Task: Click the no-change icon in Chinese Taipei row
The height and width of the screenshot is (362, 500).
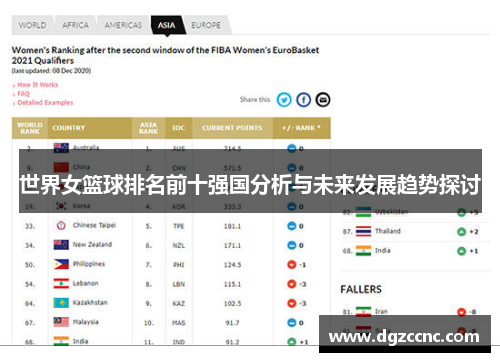Action: tap(292, 226)
